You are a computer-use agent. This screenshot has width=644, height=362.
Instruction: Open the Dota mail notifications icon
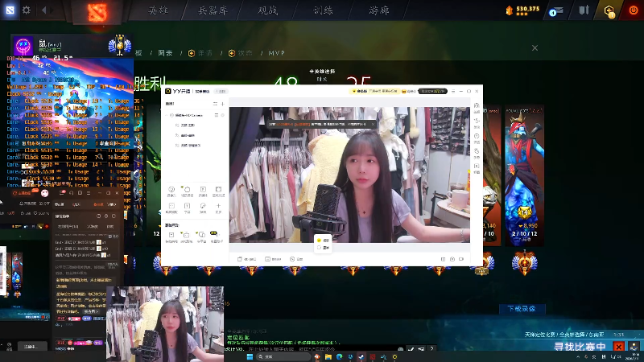[x=556, y=10]
